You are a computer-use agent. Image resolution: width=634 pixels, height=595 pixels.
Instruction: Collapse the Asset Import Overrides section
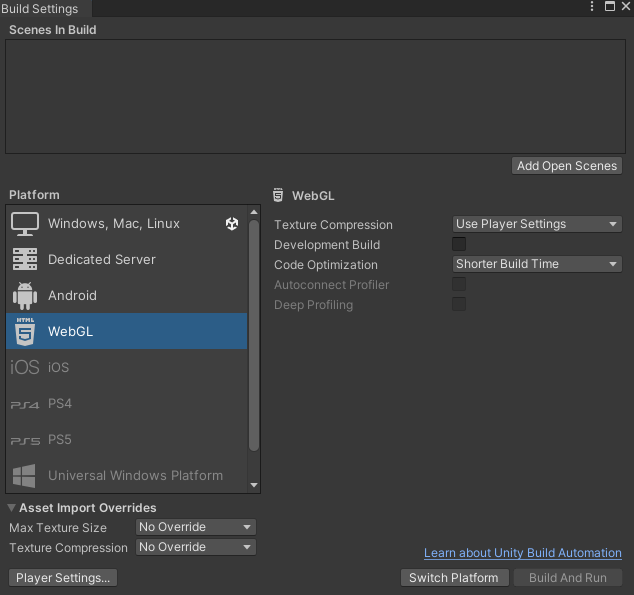12,508
